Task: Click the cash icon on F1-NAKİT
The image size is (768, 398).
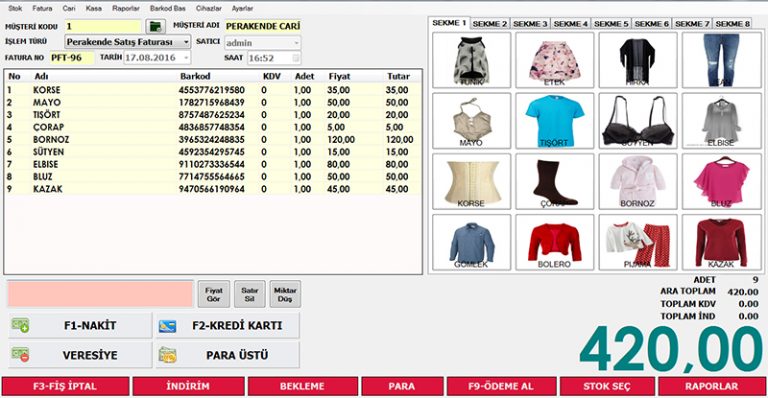Action: tap(21, 325)
